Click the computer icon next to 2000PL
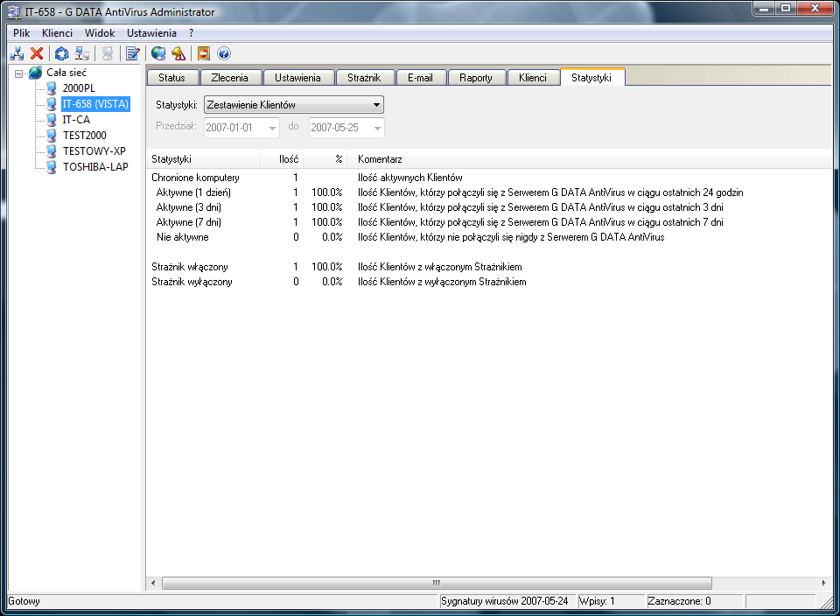The height and width of the screenshot is (616, 840). point(52,88)
